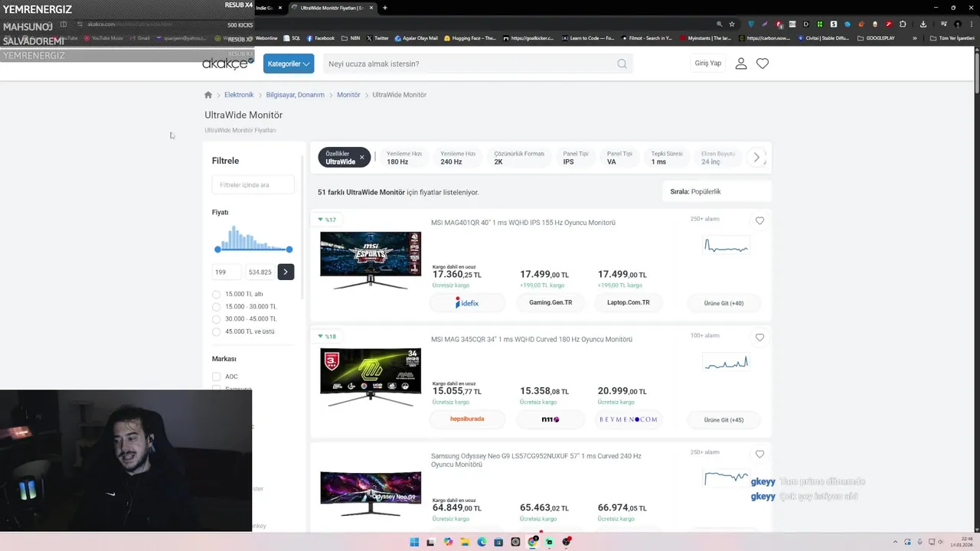
Task: Open hepsiburada store offer
Action: (x=467, y=419)
